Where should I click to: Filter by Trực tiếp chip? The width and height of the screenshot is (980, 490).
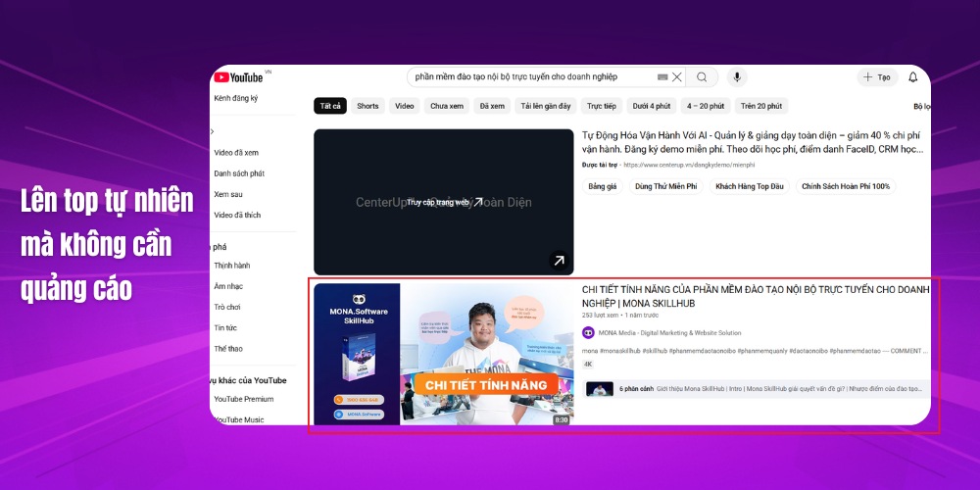(602, 106)
